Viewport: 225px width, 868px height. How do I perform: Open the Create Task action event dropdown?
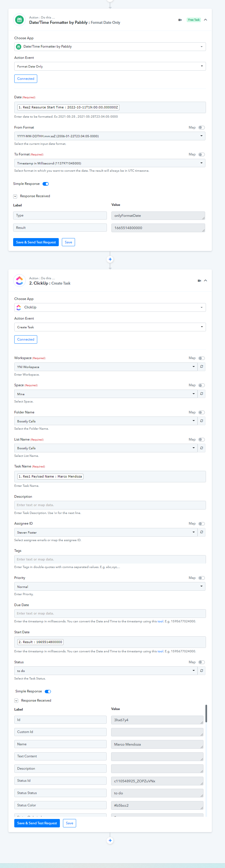(x=110, y=327)
